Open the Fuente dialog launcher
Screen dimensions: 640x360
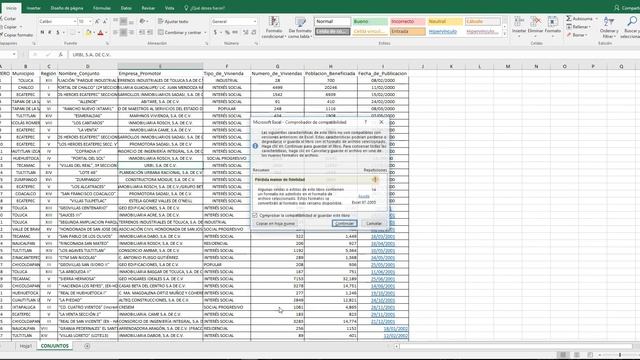click(x=107, y=43)
